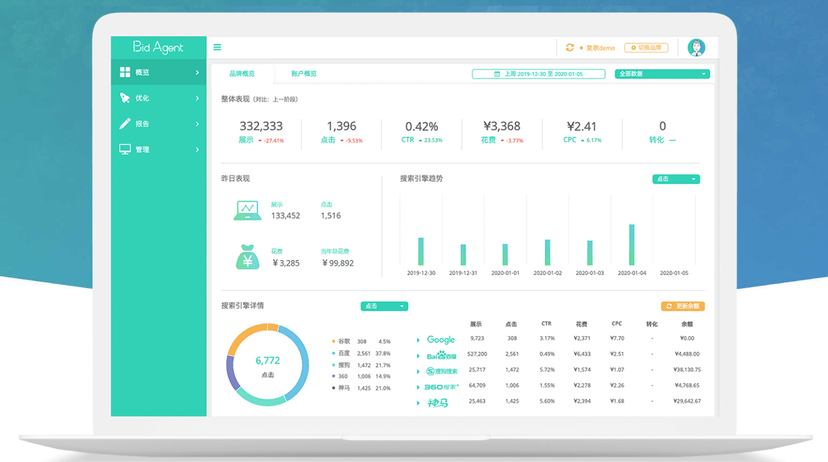Expand the 神马 row triangle
Screen dimensions: 828x462
(418, 403)
